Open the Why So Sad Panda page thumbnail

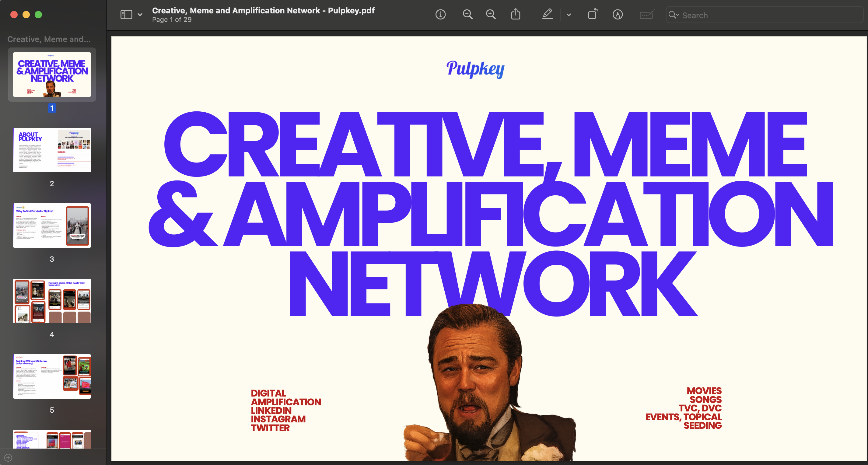pos(52,225)
